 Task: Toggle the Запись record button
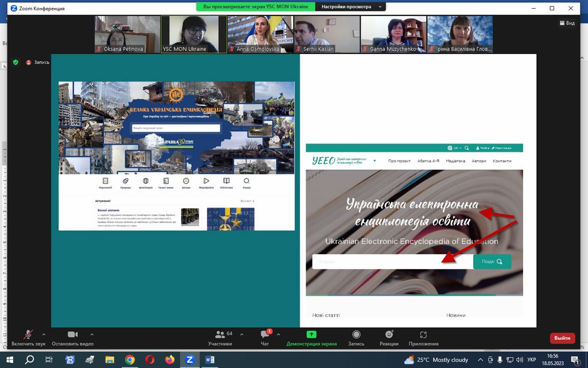tap(356, 335)
